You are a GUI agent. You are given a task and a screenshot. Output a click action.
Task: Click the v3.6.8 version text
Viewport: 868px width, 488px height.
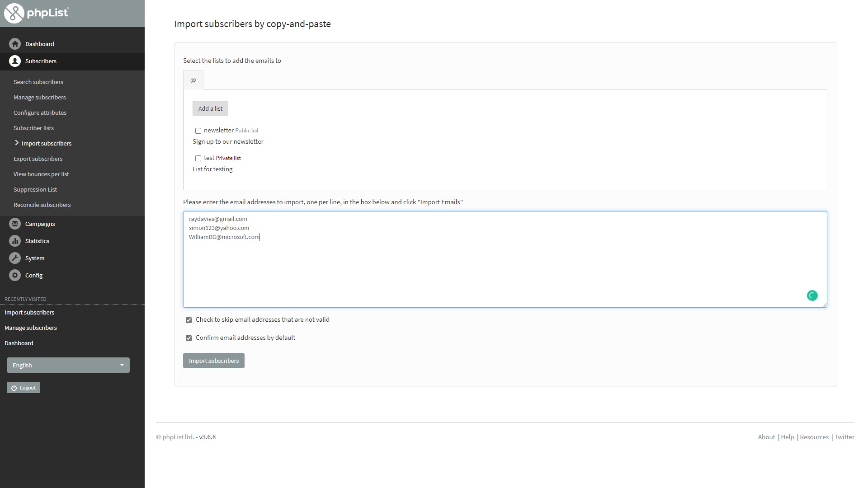click(208, 437)
